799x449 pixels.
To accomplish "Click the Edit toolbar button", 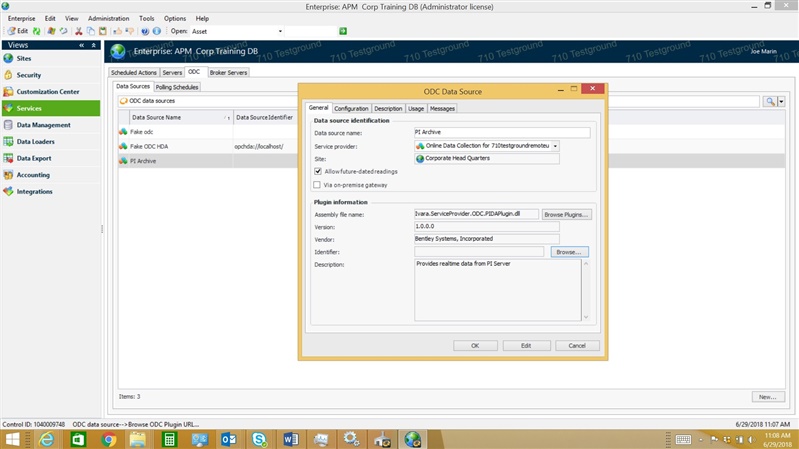I will coord(17,31).
